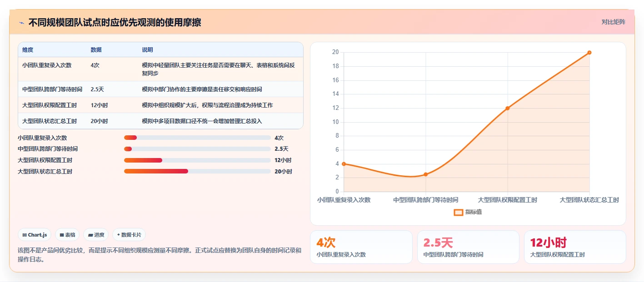Click 大型团队权限配置工时 cell in the table
The width and height of the screenshot is (644, 282).
pos(50,105)
